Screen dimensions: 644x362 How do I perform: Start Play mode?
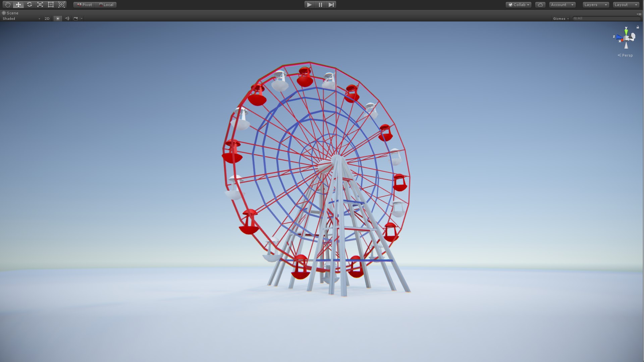tap(310, 5)
